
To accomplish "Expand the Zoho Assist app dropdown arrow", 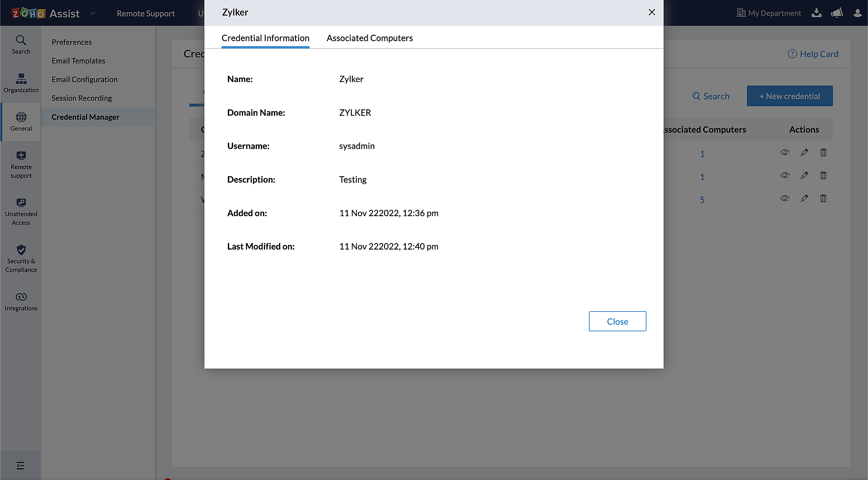I will pyautogui.click(x=92, y=13).
